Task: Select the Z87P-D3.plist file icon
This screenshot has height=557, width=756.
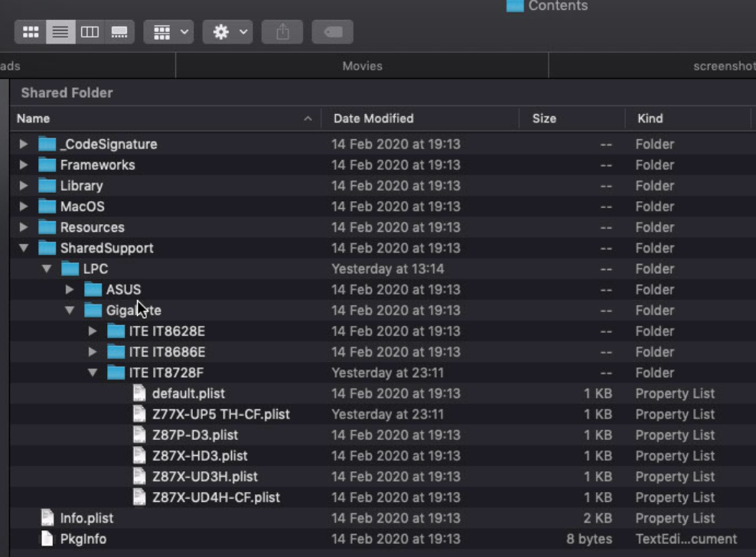Action: click(139, 435)
